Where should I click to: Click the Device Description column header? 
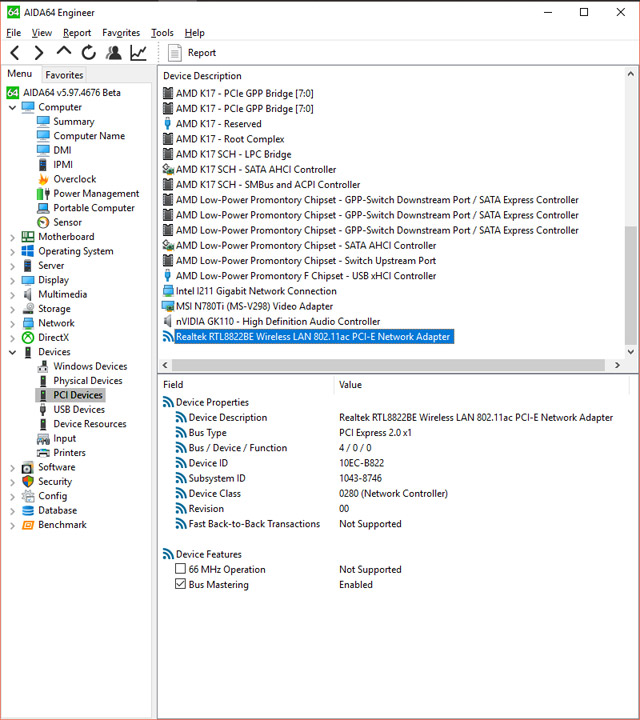click(x=202, y=76)
